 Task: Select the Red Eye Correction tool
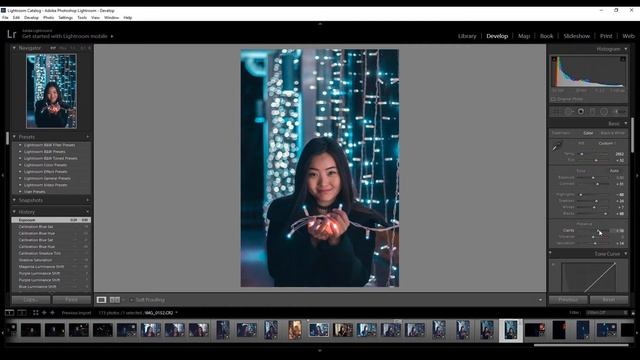[580, 111]
